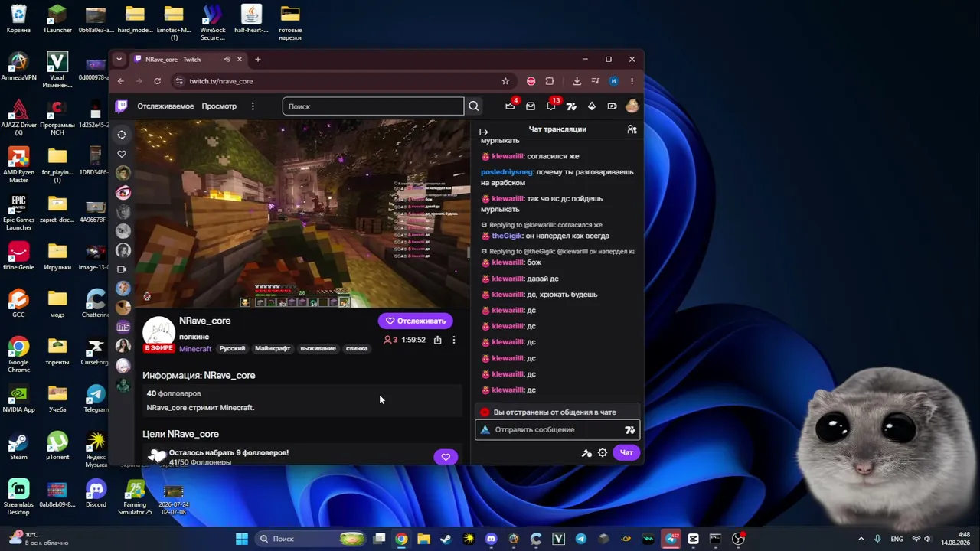Image resolution: width=980 pixels, height=551 pixels.
Task: Open the Chrome three-dot menu
Action: click(x=632, y=81)
